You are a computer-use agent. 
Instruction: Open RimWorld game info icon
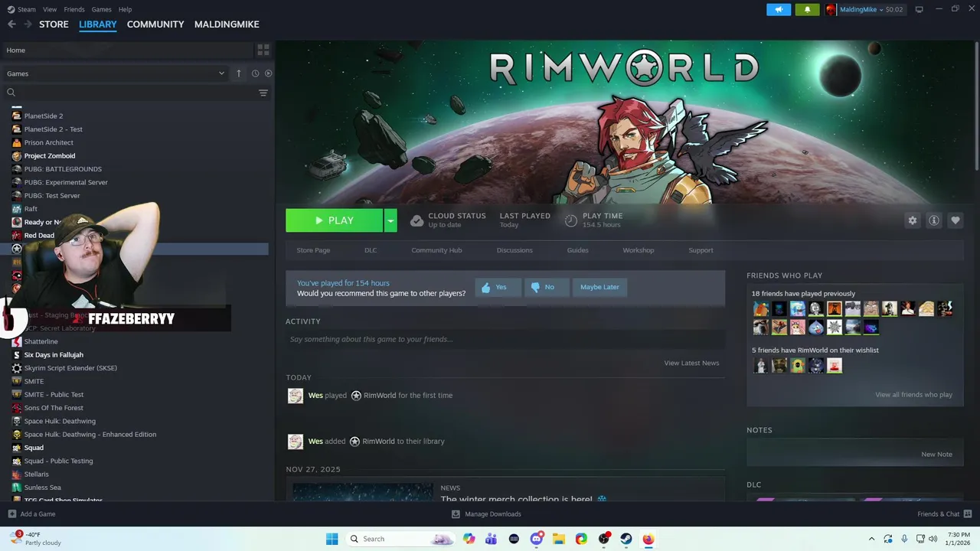pyautogui.click(x=934, y=220)
